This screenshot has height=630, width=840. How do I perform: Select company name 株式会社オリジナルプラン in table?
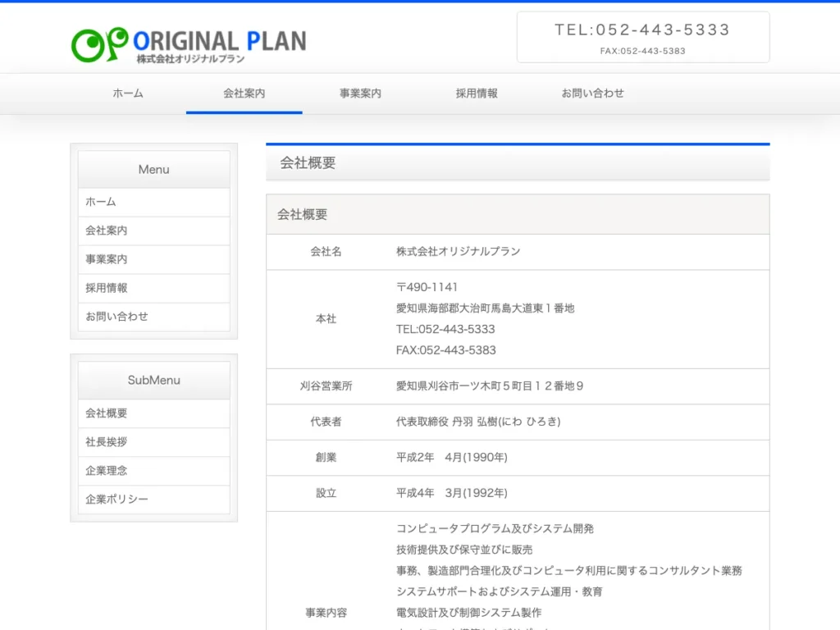point(459,252)
